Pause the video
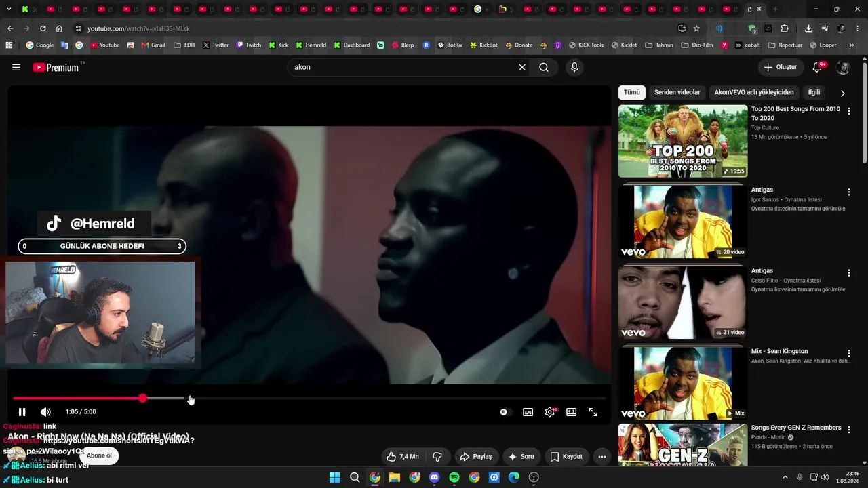 pos(22,411)
